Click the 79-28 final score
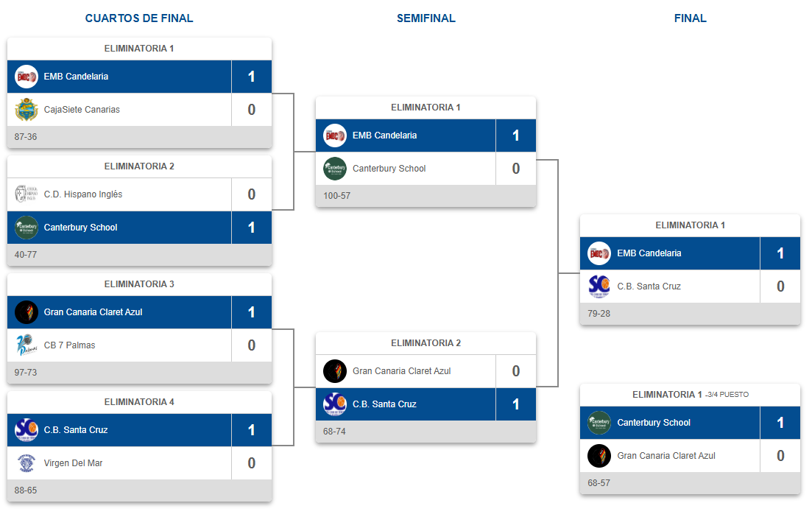This screenshot has height=517, width=812. coord(599,314)
